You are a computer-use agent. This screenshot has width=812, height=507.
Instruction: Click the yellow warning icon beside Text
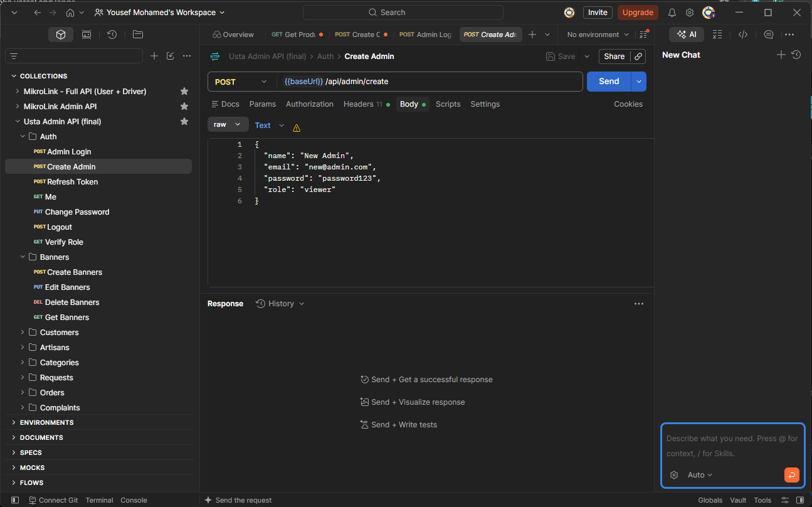click(x=297, y=127)
